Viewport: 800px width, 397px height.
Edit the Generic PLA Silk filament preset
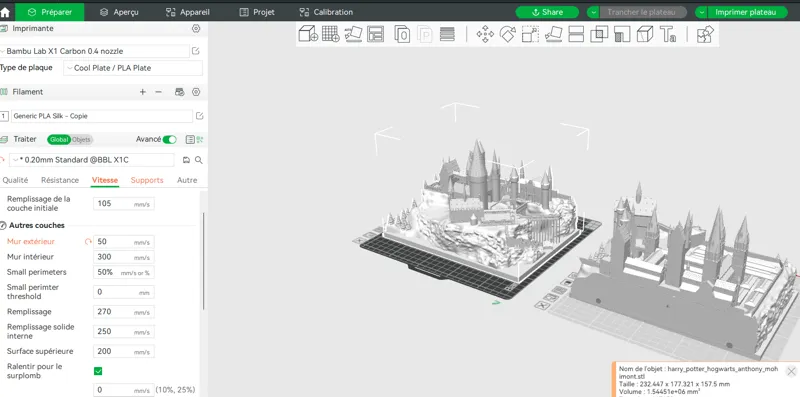pos(199,116)
